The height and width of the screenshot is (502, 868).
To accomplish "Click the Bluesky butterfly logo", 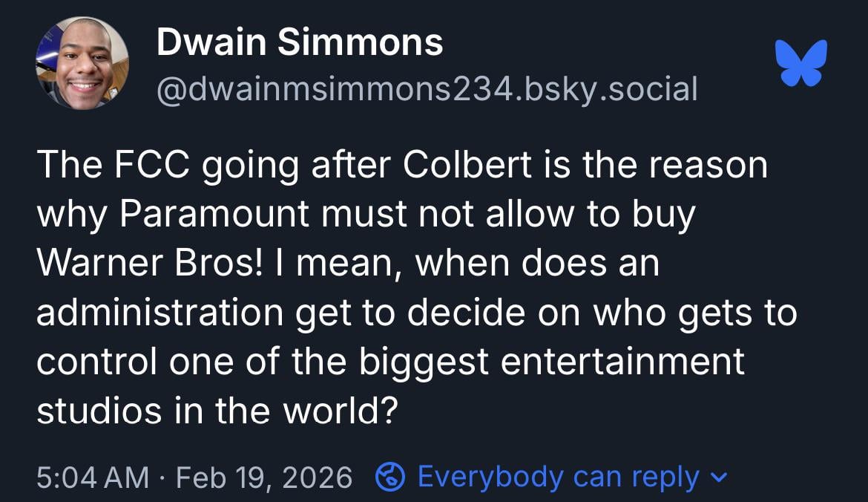I will [x=800, y=63].
